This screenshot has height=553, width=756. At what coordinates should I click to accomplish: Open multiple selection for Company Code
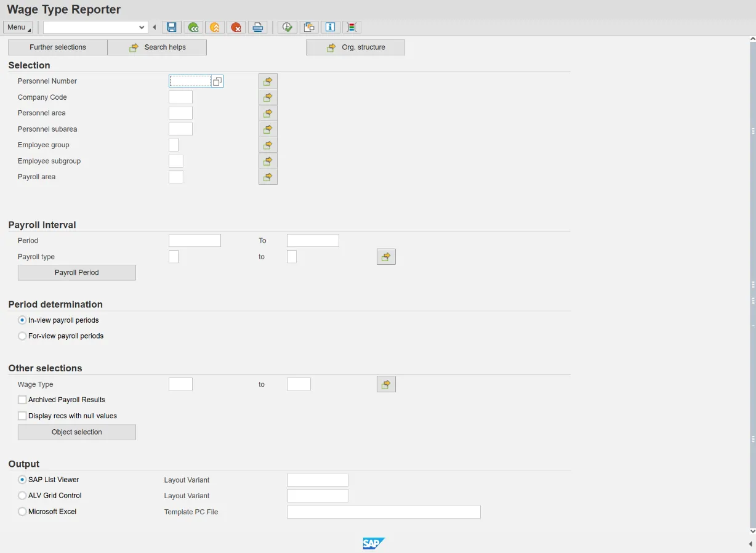(268, 97)
